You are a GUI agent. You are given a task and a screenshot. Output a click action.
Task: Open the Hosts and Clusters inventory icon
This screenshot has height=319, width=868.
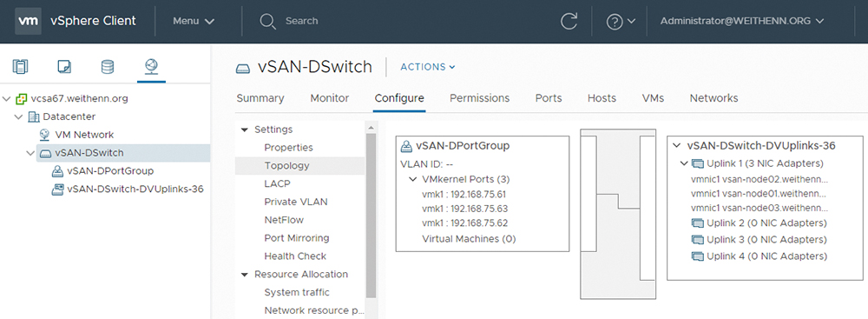coord(21,67)
